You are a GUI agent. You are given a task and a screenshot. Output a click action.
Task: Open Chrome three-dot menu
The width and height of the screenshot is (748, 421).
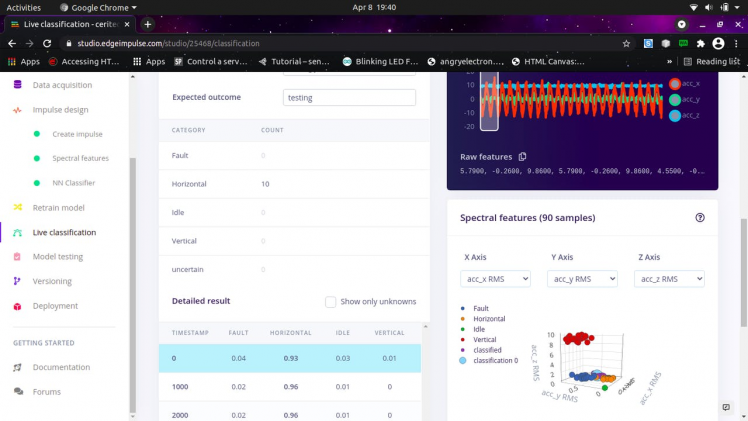pyautogui.click(x=736, y=43)
